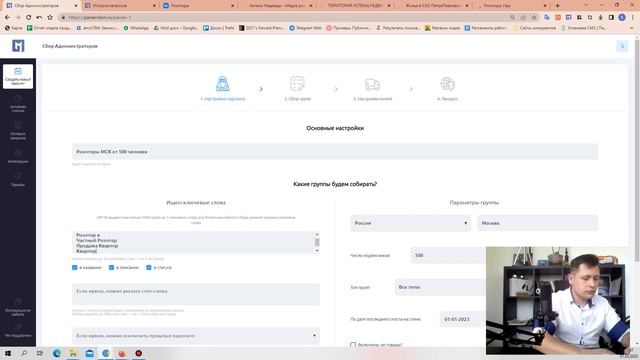Open the Mail app from the taskbar

tap(89, 353)
